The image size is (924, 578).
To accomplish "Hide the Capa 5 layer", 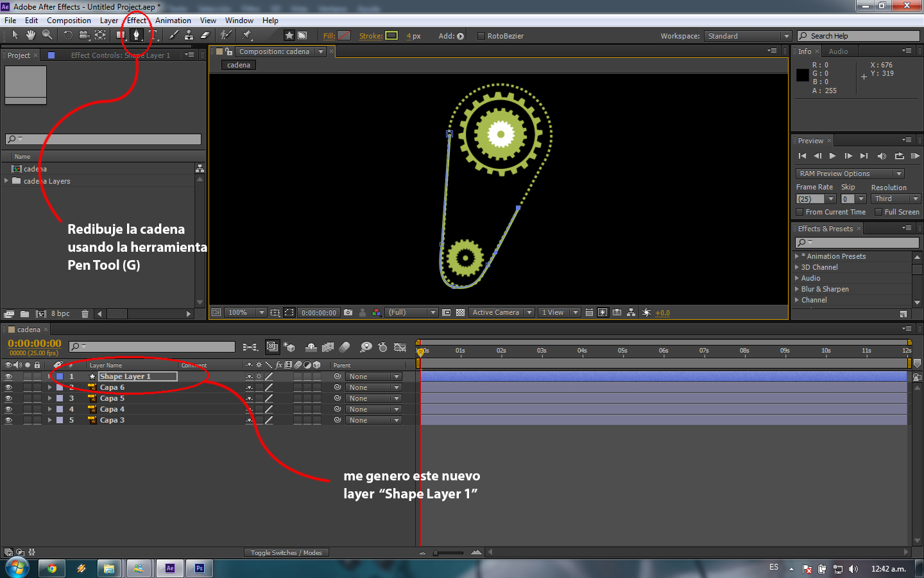I will [x=8, y=399].
